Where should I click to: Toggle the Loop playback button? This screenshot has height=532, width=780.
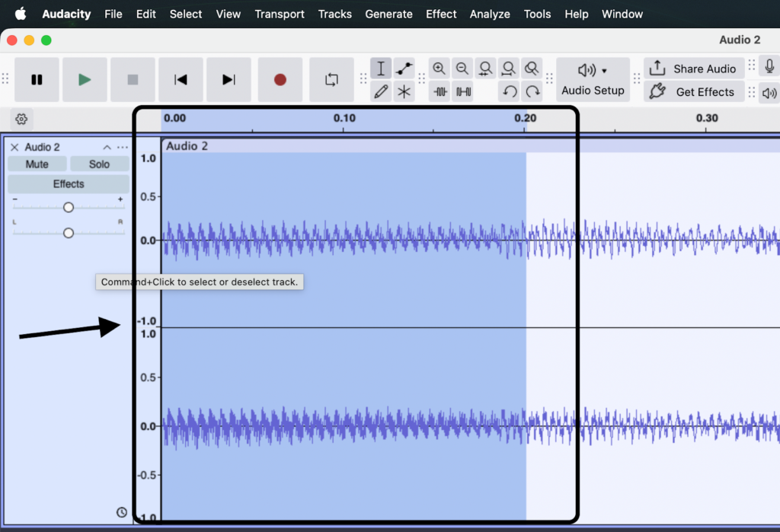tap(331, 79)
